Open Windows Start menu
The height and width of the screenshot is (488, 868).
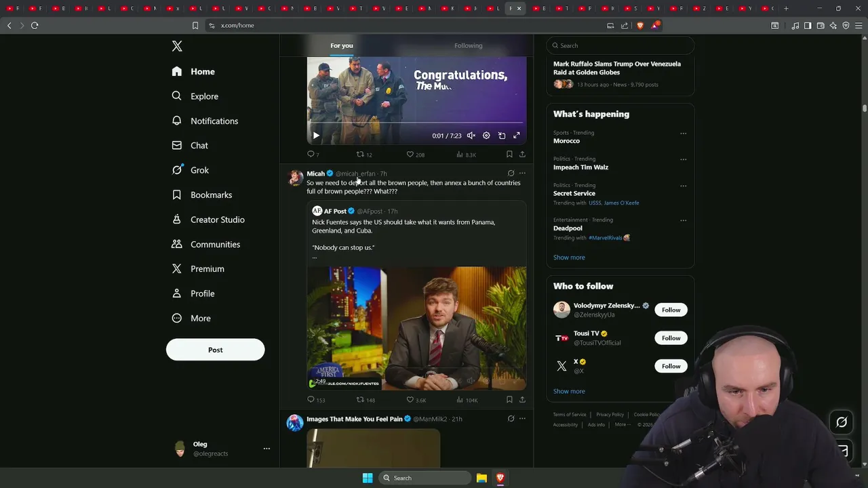(367, 478)
